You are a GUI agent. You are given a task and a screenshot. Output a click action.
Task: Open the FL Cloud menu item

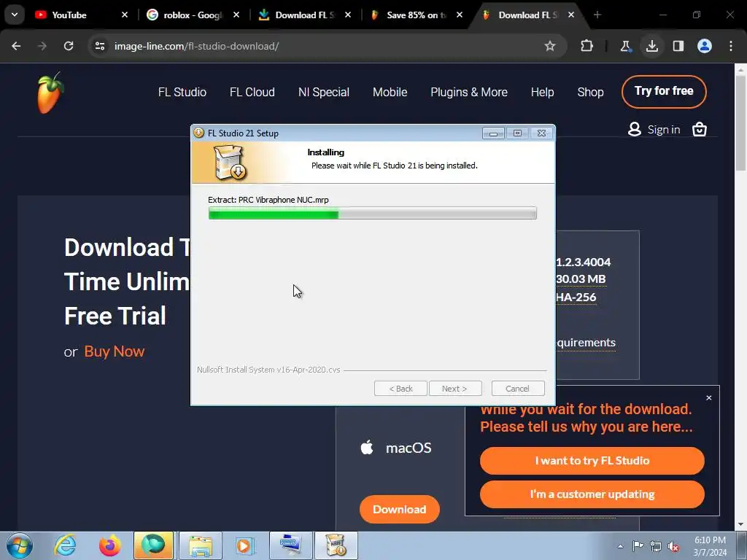[x=252, y=92]
